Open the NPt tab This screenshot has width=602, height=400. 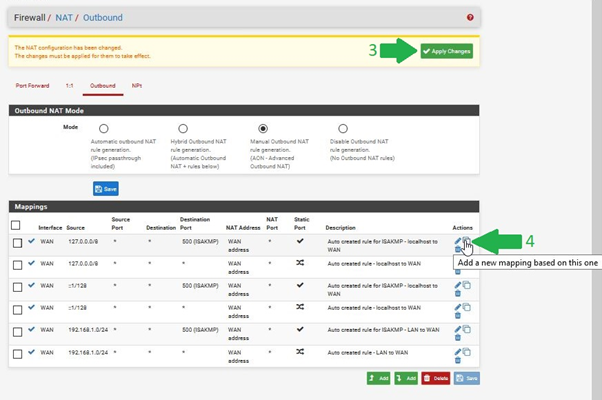pos(137,86)
